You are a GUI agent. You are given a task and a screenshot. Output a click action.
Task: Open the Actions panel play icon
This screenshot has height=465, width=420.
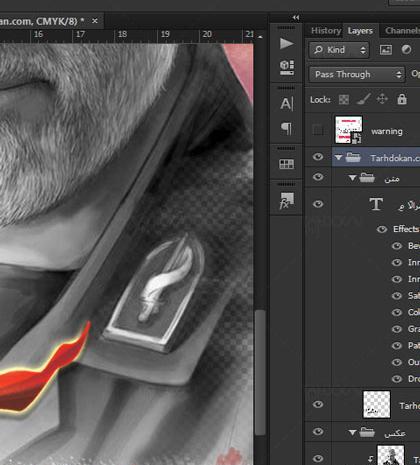286,43
